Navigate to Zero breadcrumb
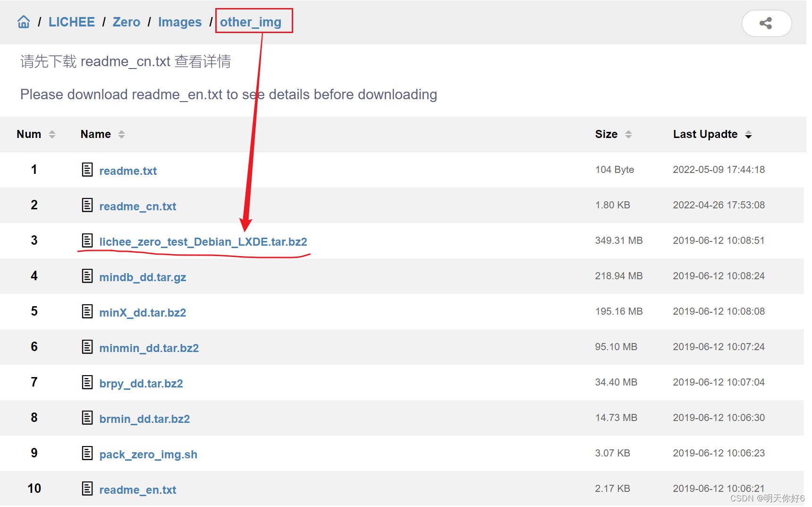Viewport: 812px width, 507px height. point(126,22)
